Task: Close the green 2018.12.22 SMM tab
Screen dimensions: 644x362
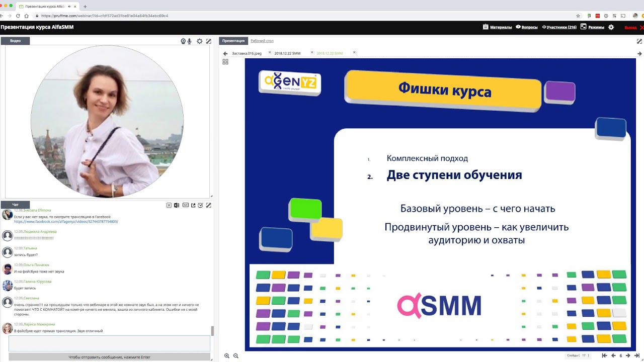Action: click(x=354, y=52)
